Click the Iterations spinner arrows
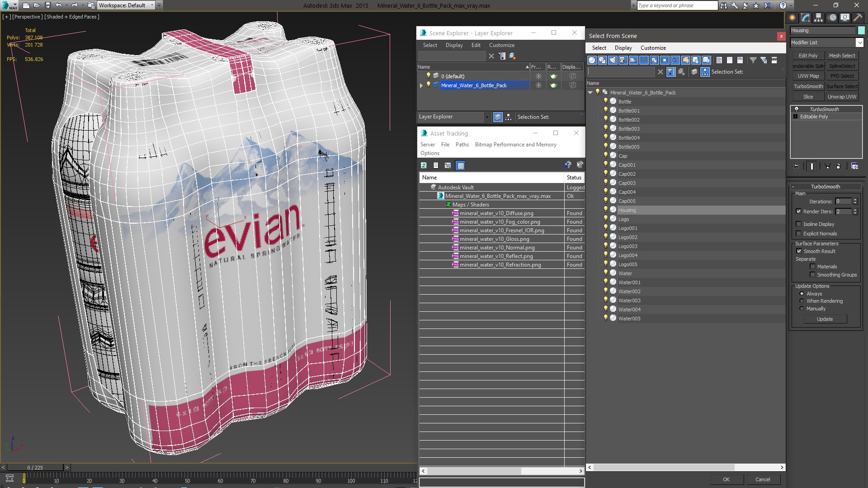 click(855, 202)
